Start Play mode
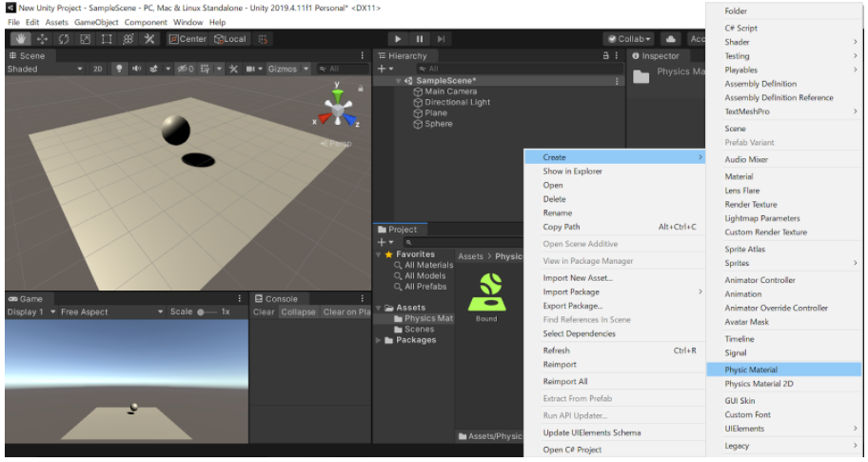The width and height of the screenshot is (868, 462). [398, 39]
